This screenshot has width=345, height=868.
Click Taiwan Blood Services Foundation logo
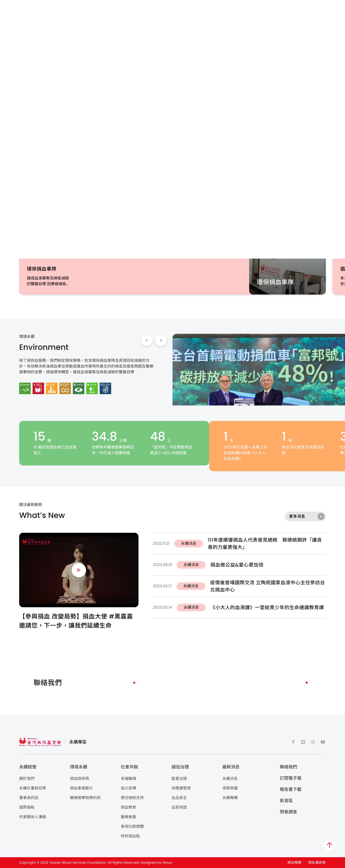click(40, 742)
